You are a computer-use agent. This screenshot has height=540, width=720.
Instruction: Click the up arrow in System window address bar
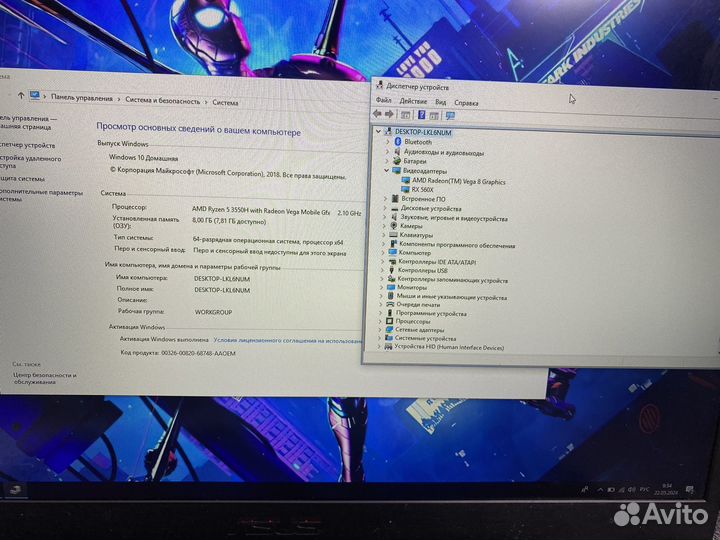21,96
